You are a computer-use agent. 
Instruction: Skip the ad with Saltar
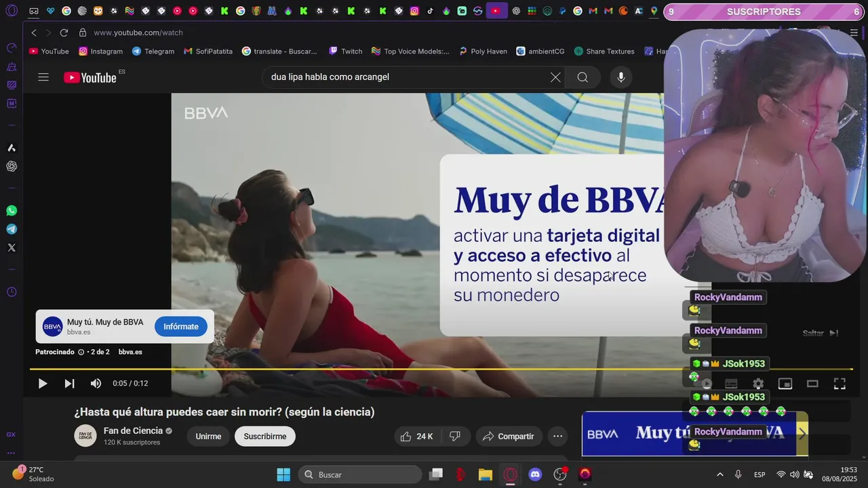820,333
